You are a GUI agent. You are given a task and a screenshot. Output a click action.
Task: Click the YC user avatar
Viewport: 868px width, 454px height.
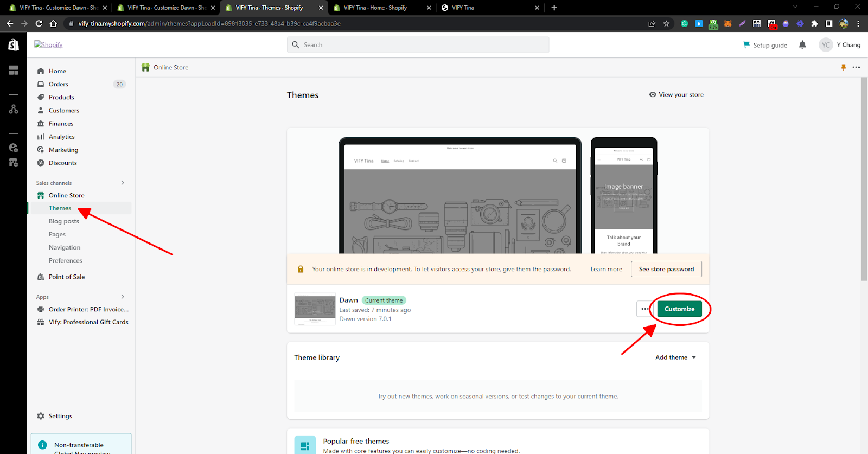[826, 45]
